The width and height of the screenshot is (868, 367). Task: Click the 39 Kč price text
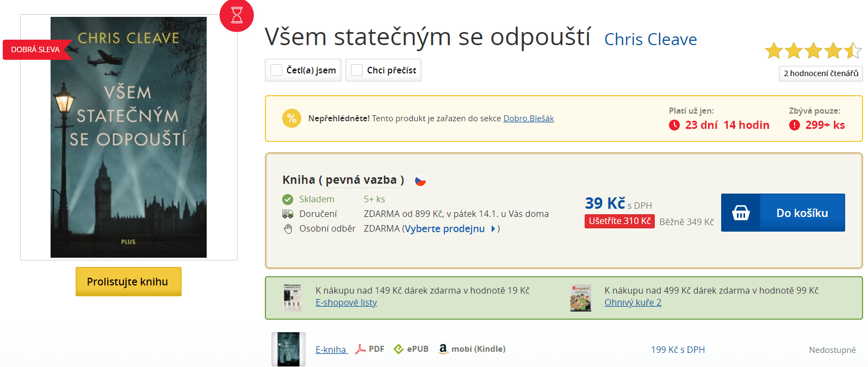click(x=605, y=203)
